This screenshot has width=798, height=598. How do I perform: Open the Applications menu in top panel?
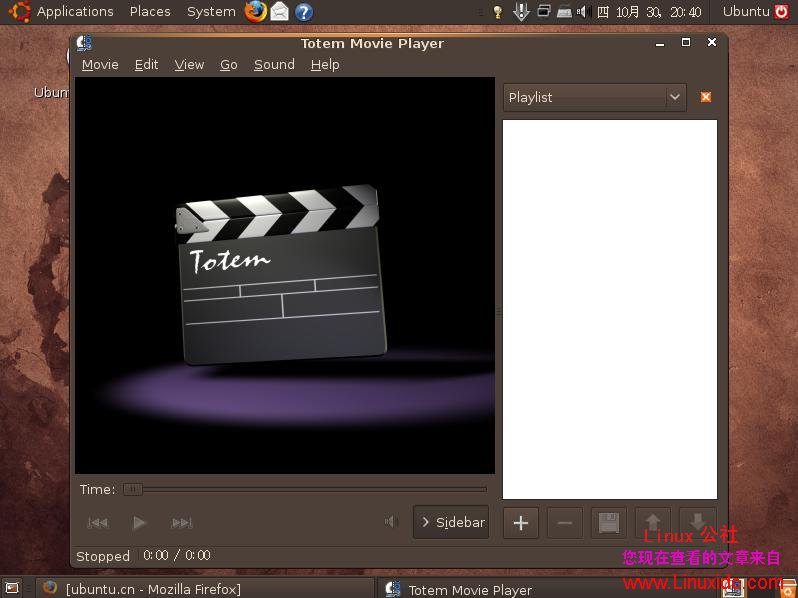pos(75,11)
